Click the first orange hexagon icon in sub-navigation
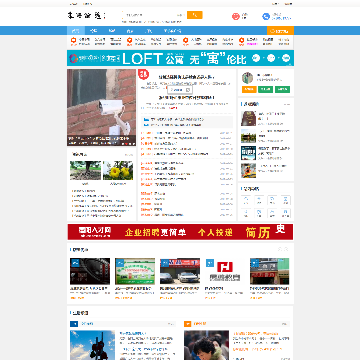This screenshot has width=360, height=360. pos(74,41)
